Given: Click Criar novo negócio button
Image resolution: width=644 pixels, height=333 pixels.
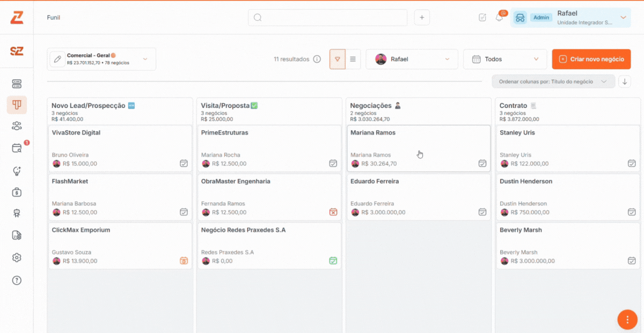Looking at the screenshot, I should (591, 59).
